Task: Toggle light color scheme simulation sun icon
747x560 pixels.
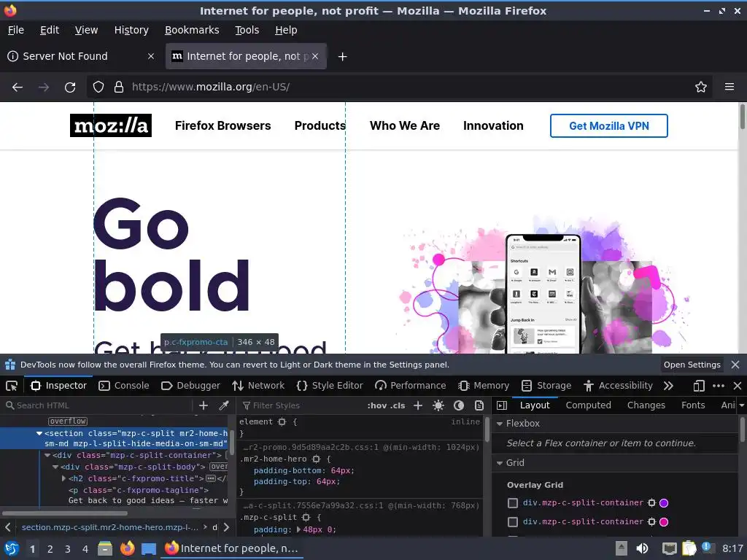Action: [x=438, y=405]
